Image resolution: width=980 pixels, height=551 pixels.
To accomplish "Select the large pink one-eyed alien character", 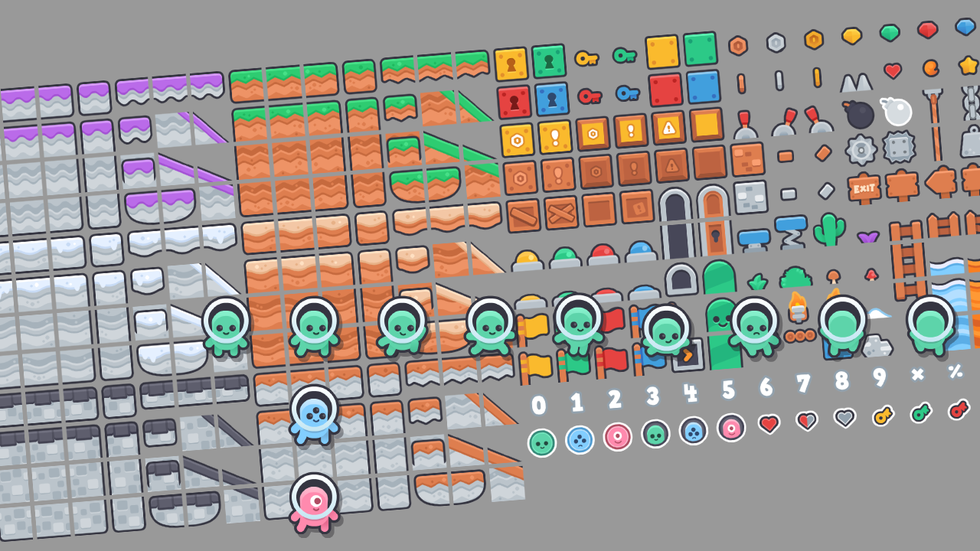I will tap(314, 500).
